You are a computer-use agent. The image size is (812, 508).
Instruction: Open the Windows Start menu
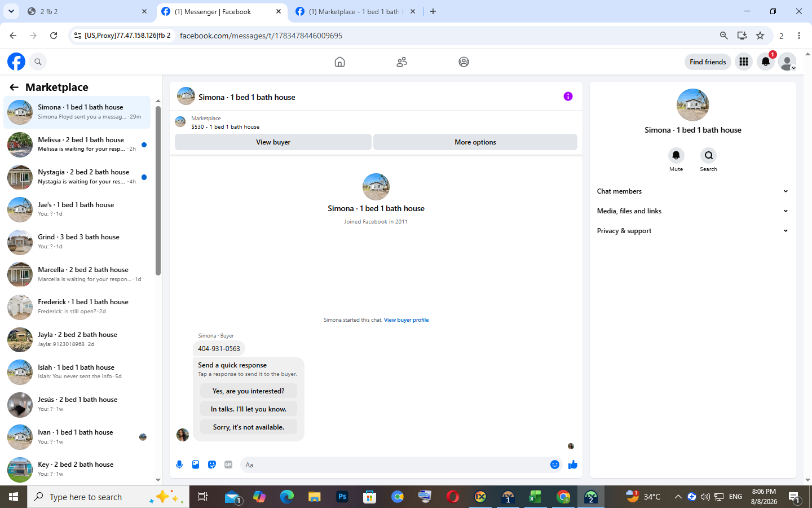coord(14,497)
